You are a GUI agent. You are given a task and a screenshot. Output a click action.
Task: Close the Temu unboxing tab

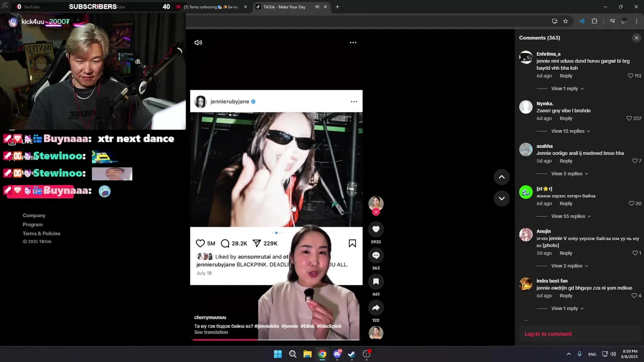(x=246, y=7)
